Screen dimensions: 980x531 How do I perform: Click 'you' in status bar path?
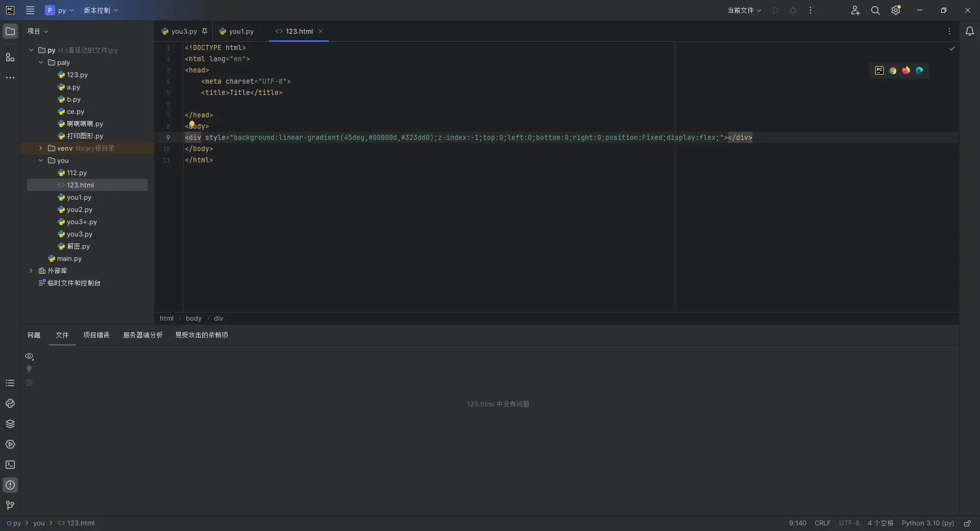39,523
